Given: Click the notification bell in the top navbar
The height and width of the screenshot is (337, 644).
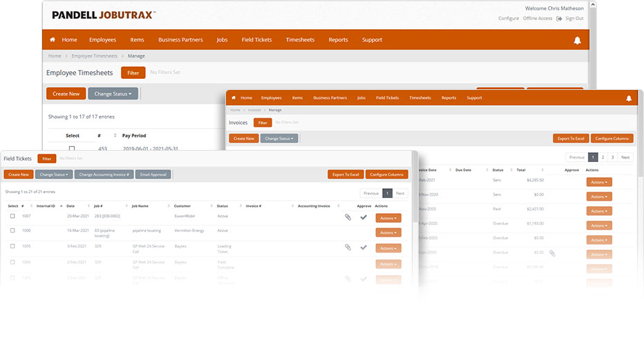Looking at the screenshot, I should click(x=577, y=40).
